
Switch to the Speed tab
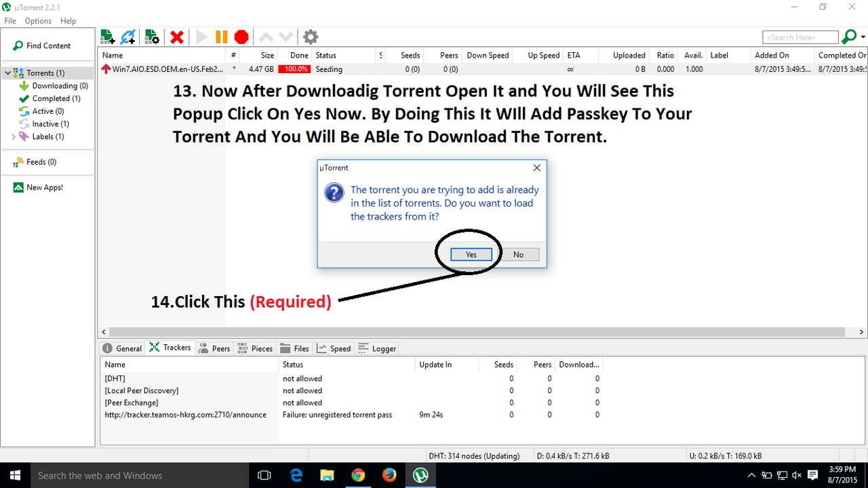[334, 348]
